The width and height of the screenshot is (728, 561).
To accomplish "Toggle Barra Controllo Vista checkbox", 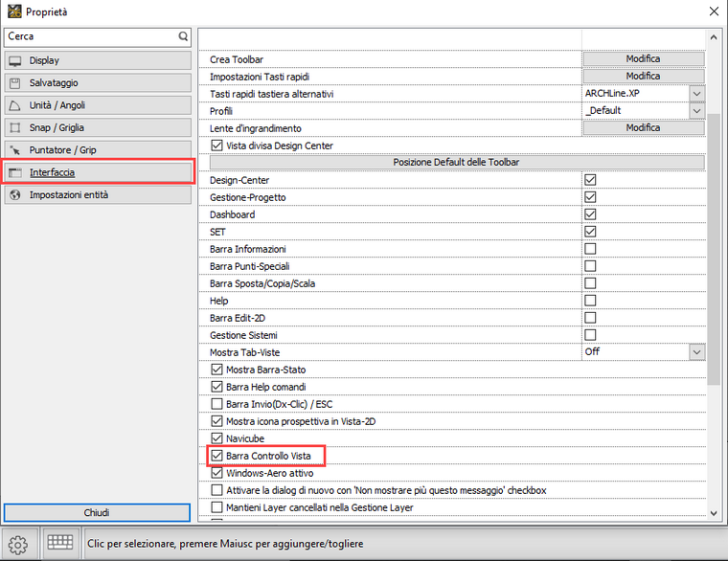I will [216, 456].
